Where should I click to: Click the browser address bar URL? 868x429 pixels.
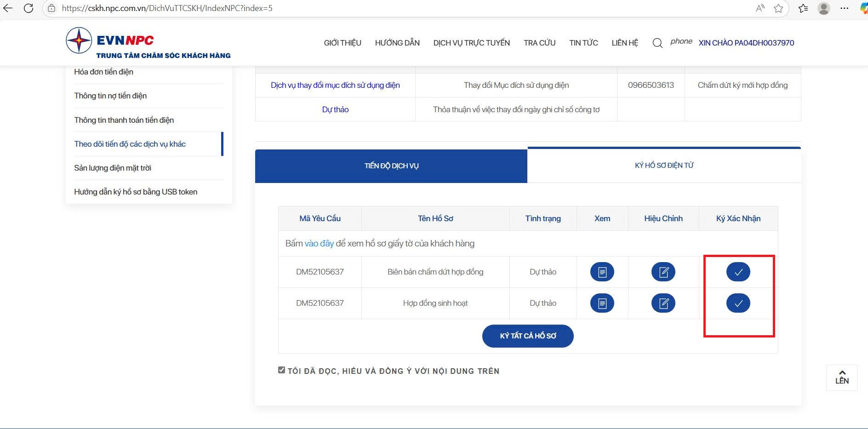coord(167,8)
